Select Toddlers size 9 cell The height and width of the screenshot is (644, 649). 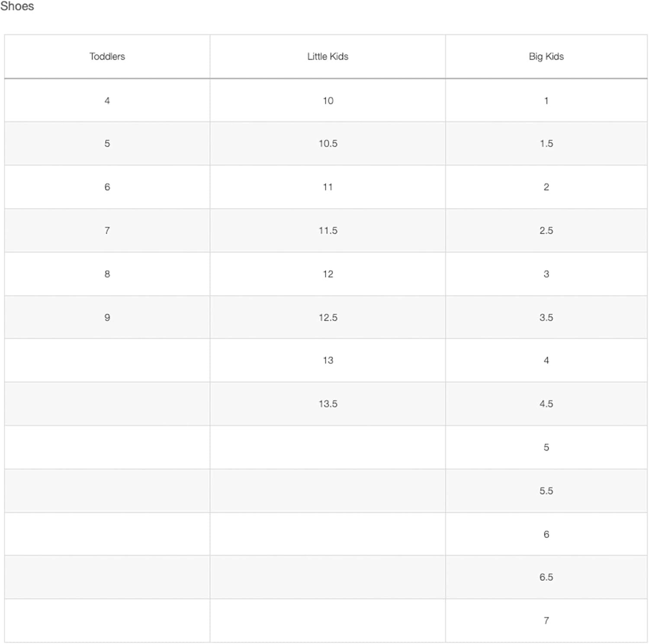[x=107, y=317]
